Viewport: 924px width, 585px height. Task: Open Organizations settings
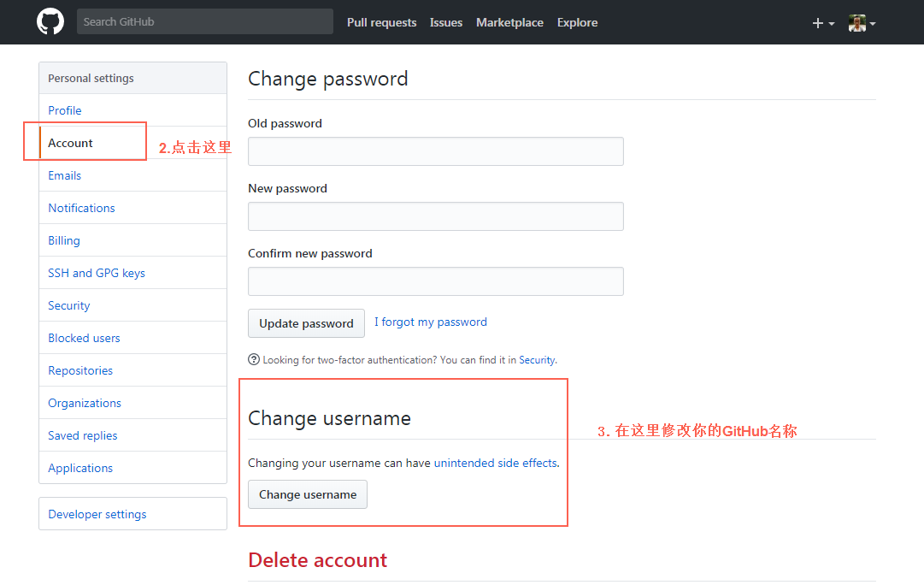pyautogui.click(x=132, y=403)
